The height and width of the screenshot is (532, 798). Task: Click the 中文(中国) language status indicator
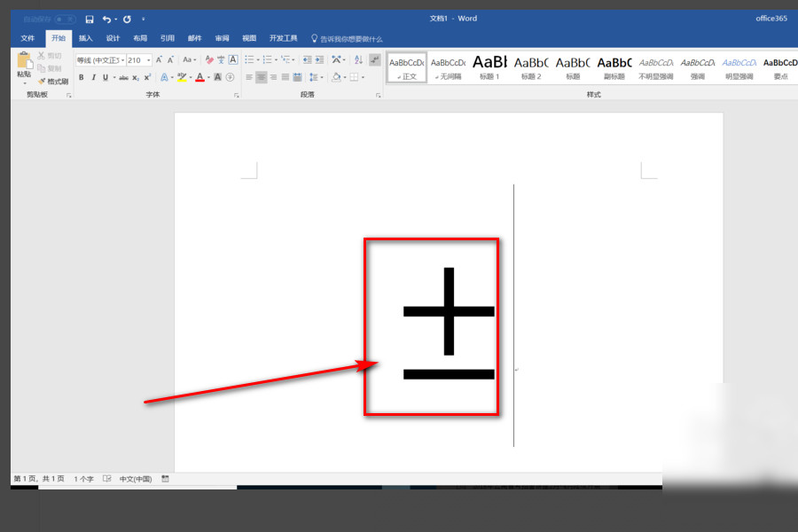coord(136,479)
